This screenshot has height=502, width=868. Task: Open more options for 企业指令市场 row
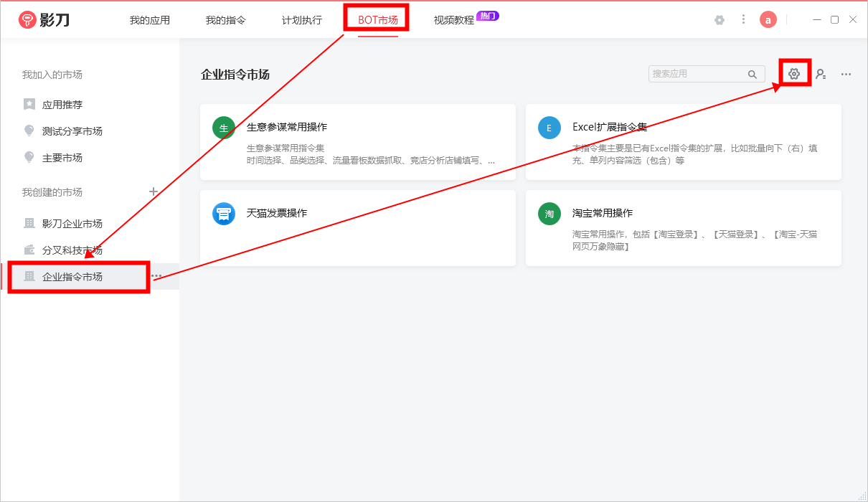[x=156, y=276]
